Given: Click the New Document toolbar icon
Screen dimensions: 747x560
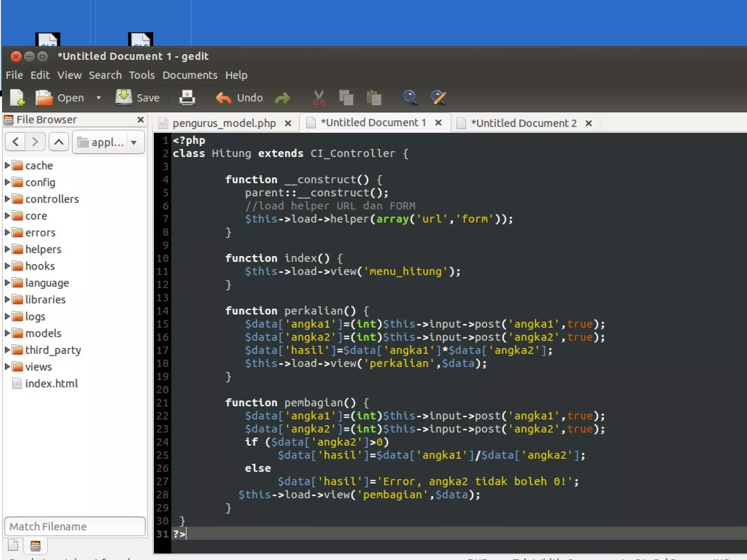Looking at the screenshot, I should tap(17, 98).
